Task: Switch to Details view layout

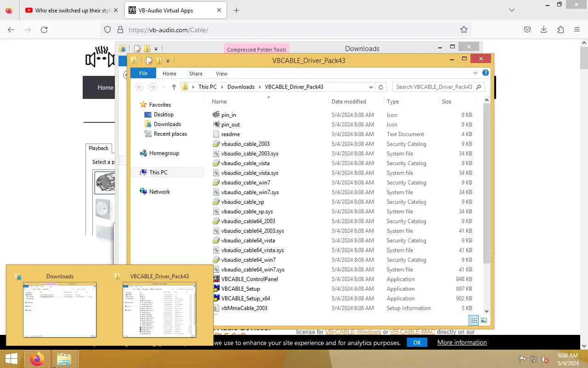Action: pyautogui.click(x=474, y=320)
